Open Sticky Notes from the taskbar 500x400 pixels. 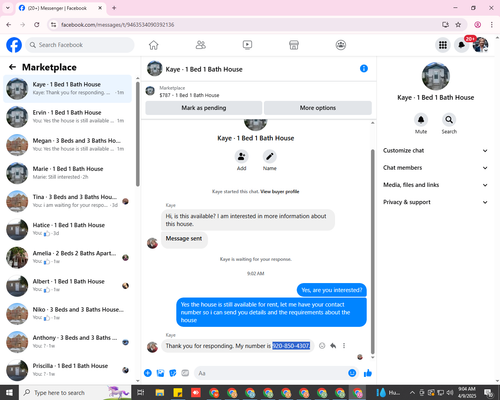178,392
